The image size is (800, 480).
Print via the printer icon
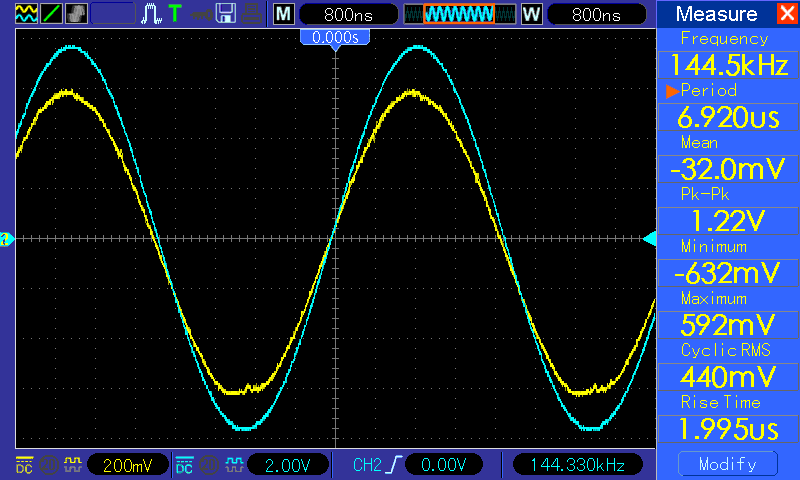click(252, 13)
